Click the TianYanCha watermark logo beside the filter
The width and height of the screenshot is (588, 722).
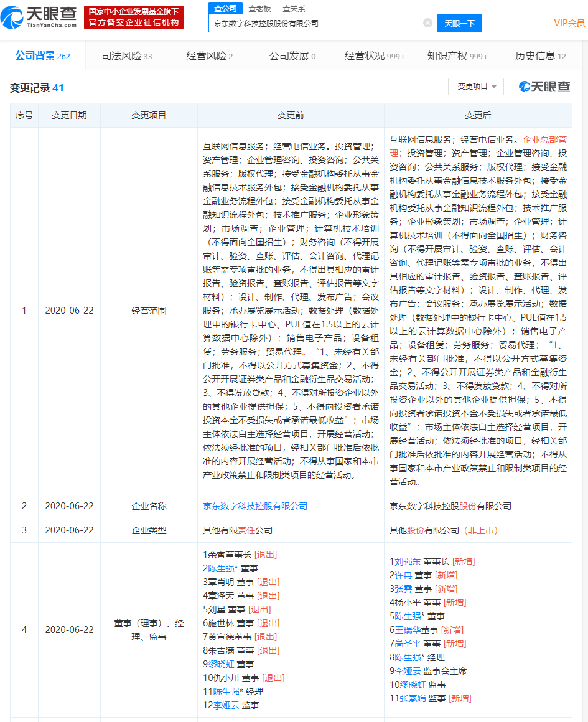pos(544,87)
